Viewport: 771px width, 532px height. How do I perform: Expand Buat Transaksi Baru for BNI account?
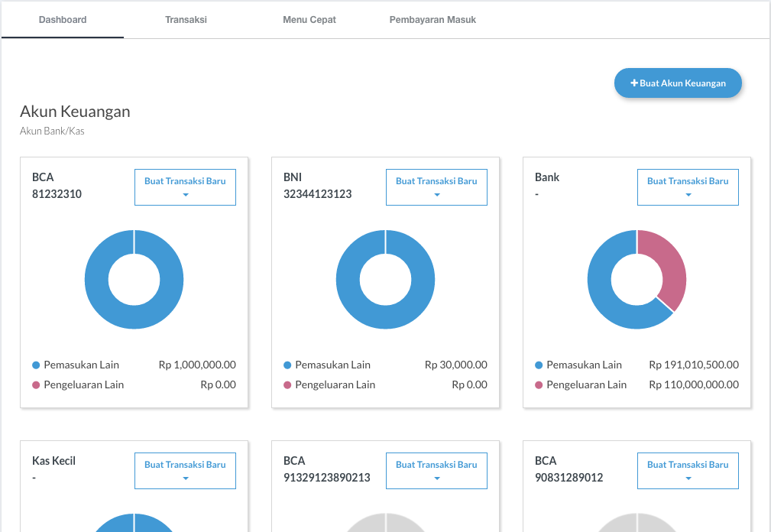click(x=436, y=187)
